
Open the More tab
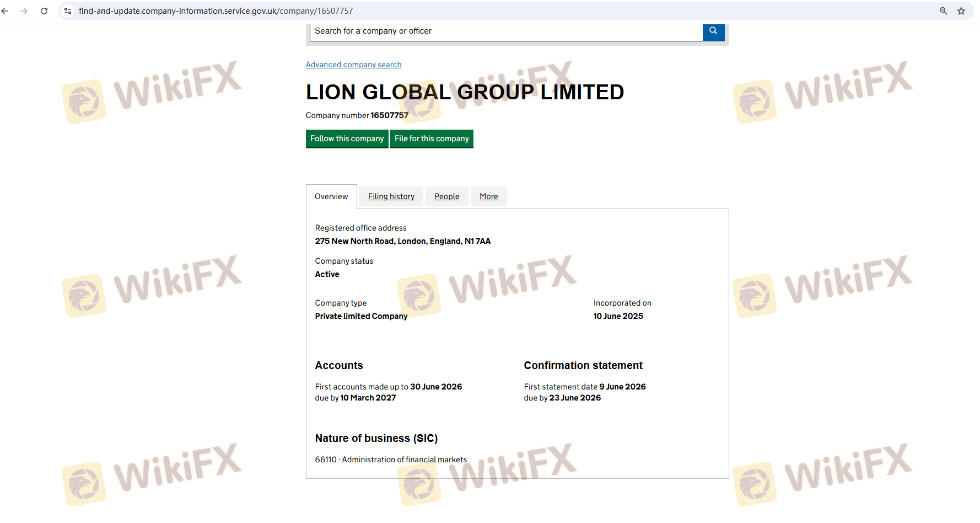coord(488,197)
